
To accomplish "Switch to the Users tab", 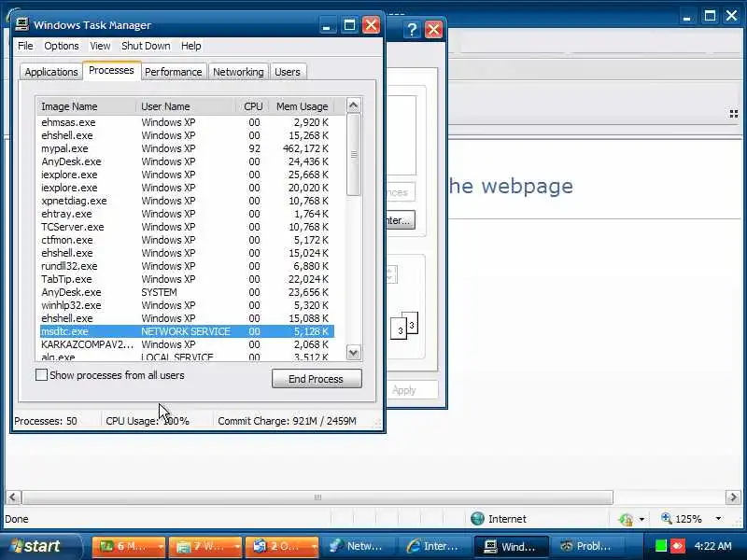I will point(288,72).
